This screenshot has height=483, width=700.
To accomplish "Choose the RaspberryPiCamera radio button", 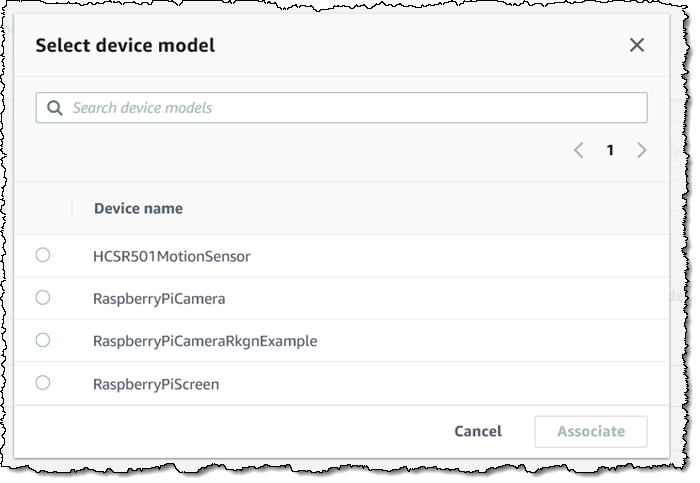I will coord(42,298).
